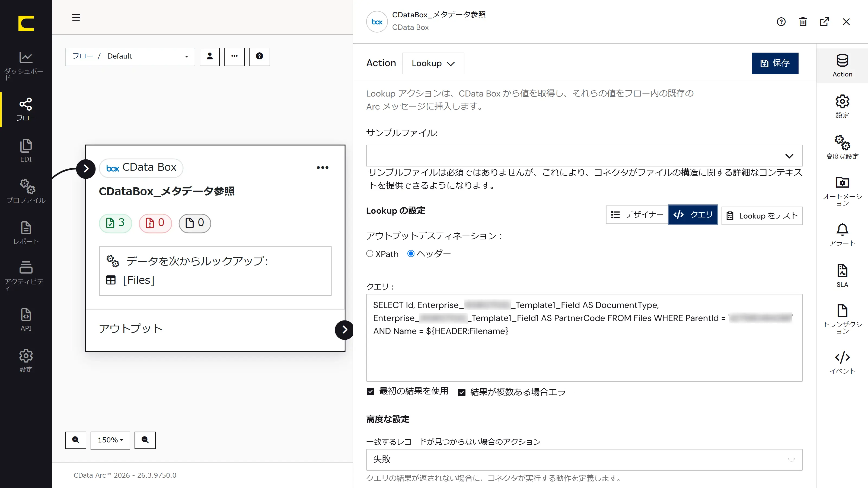The width and height of the screenshot is (868, 488).
Task: Toggle the hamburger navigation menu
Action: tap(76, 17)
